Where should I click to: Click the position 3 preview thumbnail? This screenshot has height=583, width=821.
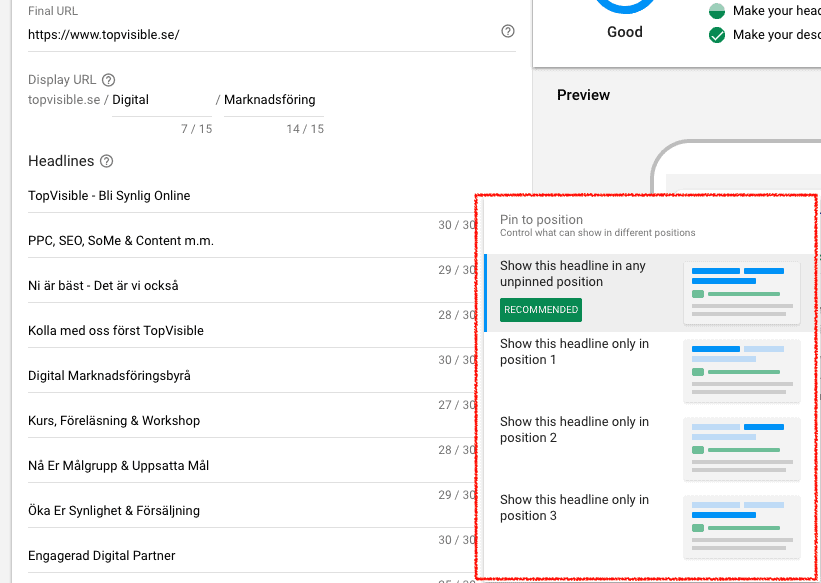[x=742, y=527]
